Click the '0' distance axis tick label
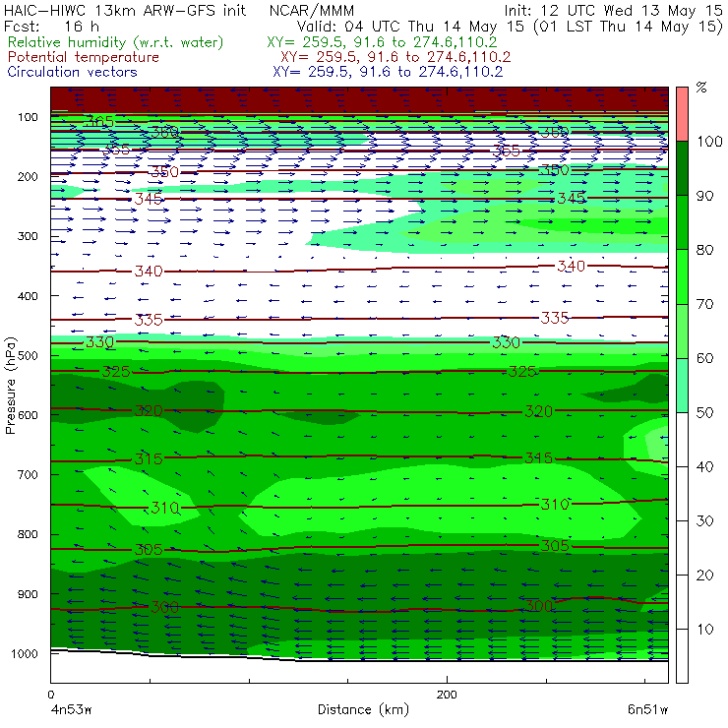The width and height of the screenshot is (728, 728). 50,695
